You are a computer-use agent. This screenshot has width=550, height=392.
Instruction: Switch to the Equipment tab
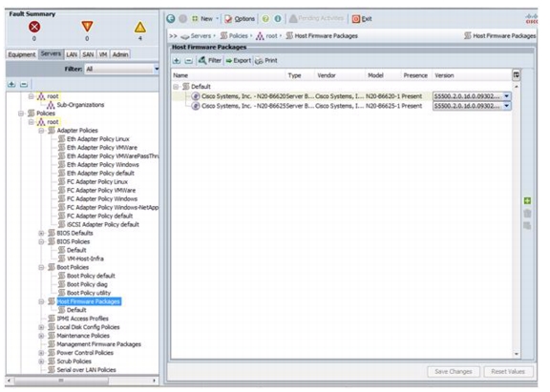[22, 54]
